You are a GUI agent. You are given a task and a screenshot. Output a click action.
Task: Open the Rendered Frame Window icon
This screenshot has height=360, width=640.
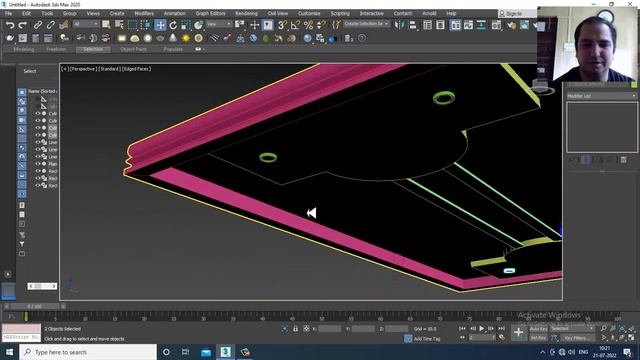[x=524, y=25]
